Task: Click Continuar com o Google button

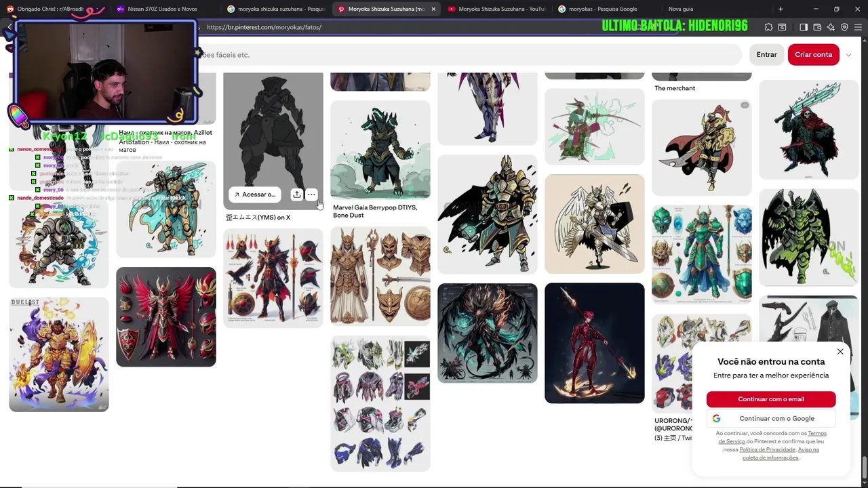Action: tap(771, 418)
